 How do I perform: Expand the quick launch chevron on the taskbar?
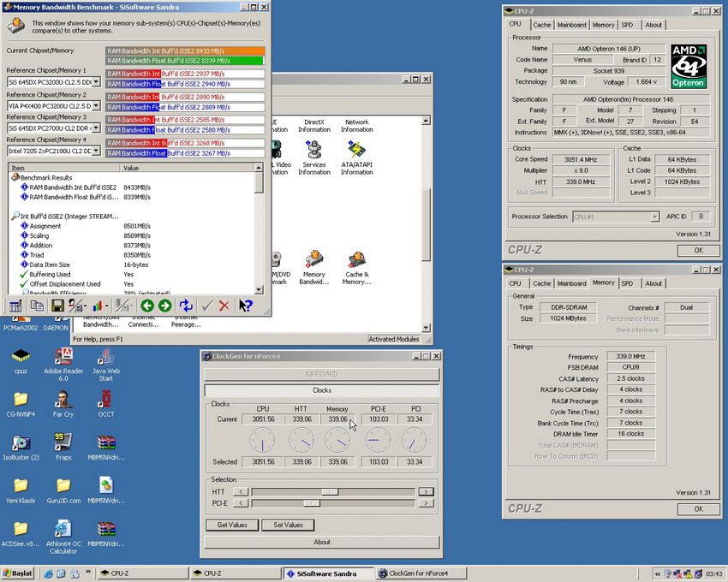tap(88, 573)
